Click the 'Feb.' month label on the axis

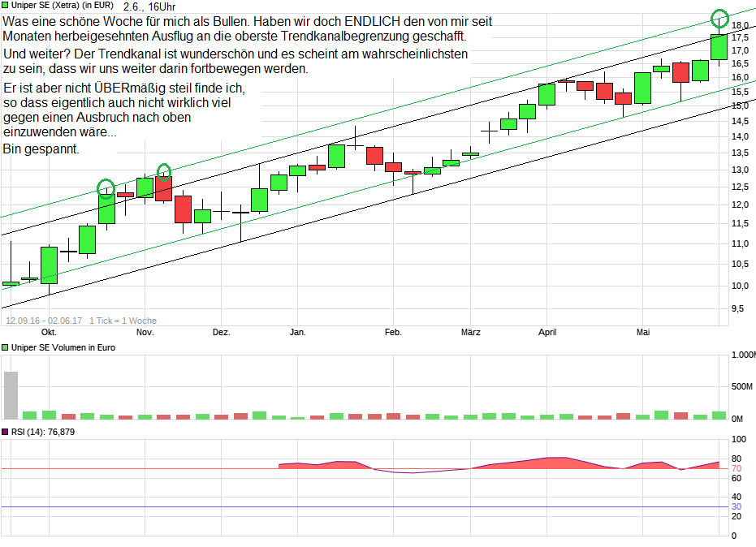click(x=393, y=332)
